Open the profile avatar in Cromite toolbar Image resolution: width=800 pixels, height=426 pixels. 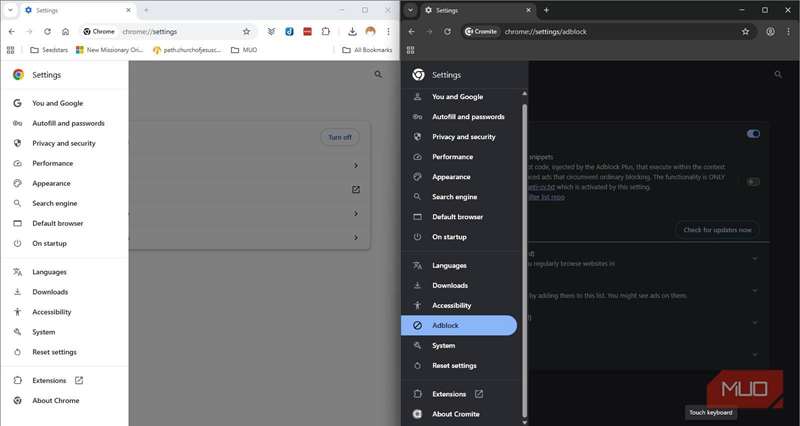770,31
